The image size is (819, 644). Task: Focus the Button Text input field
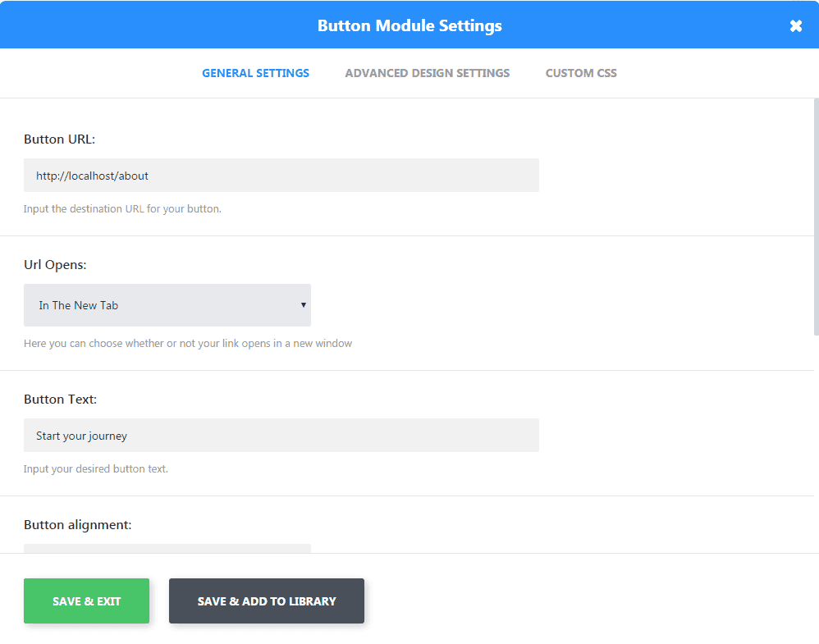click(x=281, y=436)
